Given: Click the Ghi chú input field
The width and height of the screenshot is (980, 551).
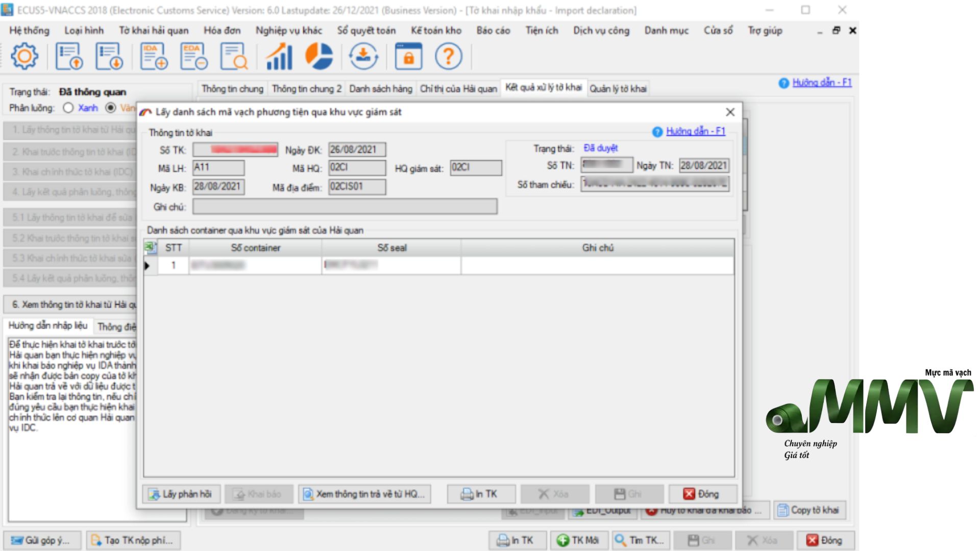Looking at the screenshot, I should 345,207.
